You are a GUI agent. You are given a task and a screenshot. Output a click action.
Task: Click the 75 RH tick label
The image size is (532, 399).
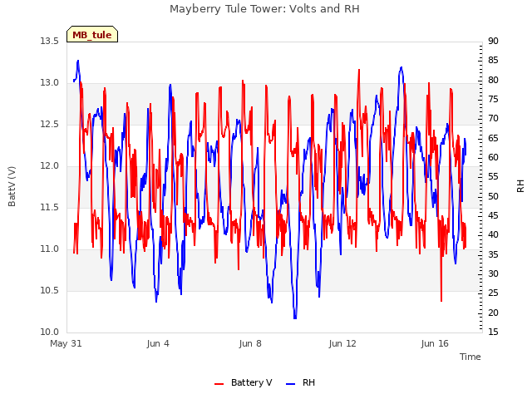[x=493, y=100]
